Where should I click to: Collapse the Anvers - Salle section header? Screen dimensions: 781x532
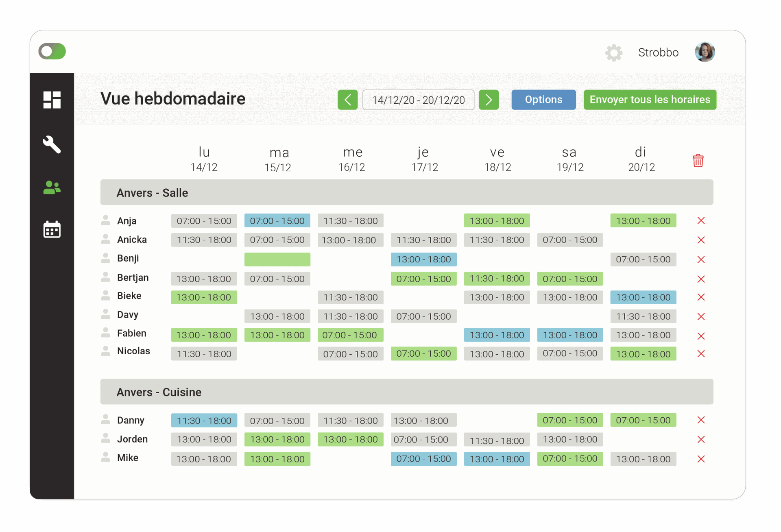pyautogui.click(x=407, y=192)
